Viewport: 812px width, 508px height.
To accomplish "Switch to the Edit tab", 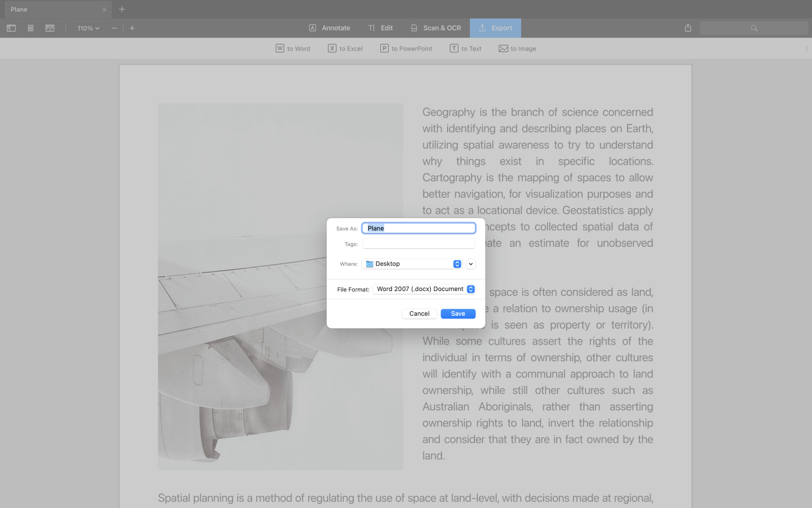I will [x=381, y=28].
